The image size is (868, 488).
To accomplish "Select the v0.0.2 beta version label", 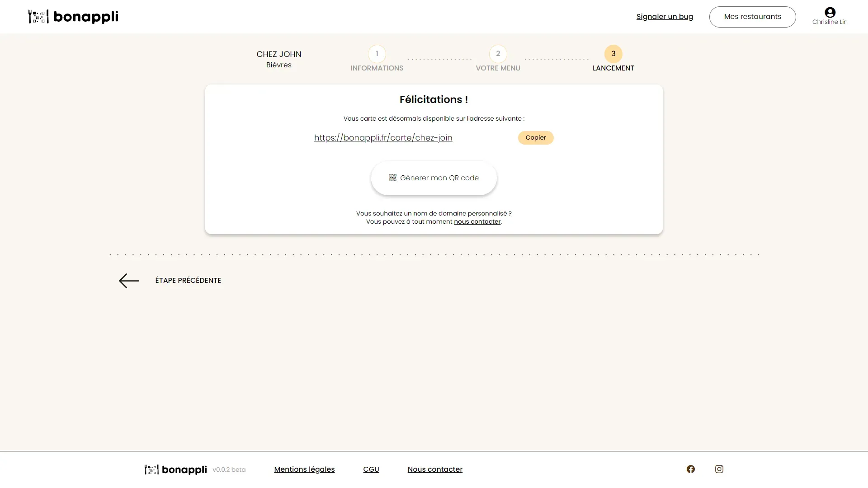I will pyautogui.click(x=229, y=469).
